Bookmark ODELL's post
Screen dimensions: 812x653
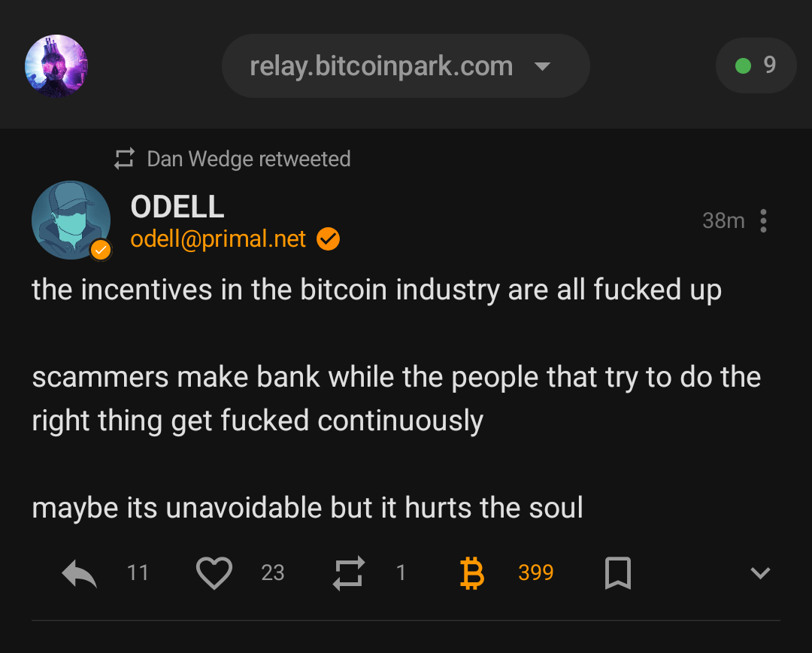(x=617, y=573)
